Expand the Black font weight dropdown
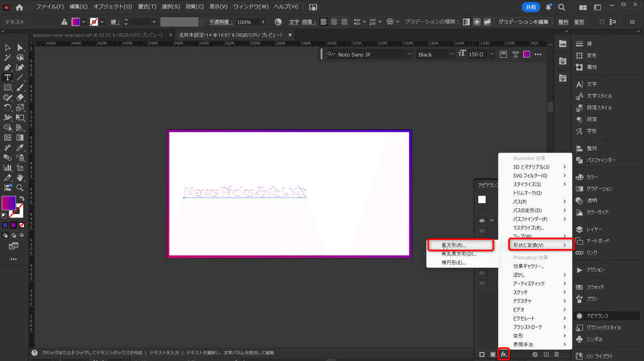The image size is (644, 361). [451, 54]
